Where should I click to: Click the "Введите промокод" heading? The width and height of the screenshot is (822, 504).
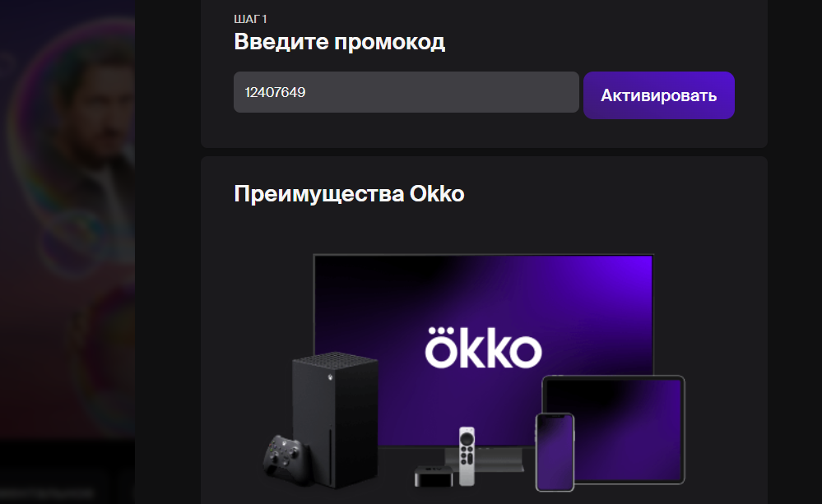(339, 41)
